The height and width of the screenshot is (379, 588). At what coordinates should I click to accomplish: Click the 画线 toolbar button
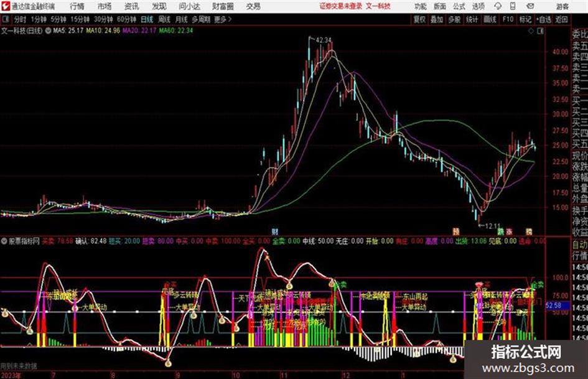[x=490, y=19]
